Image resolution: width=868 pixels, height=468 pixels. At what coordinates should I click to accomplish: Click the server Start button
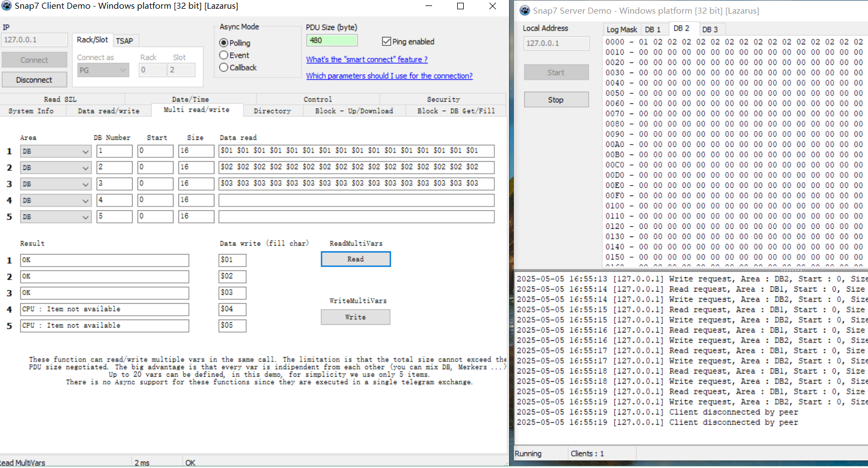click(x=556, y=73)
